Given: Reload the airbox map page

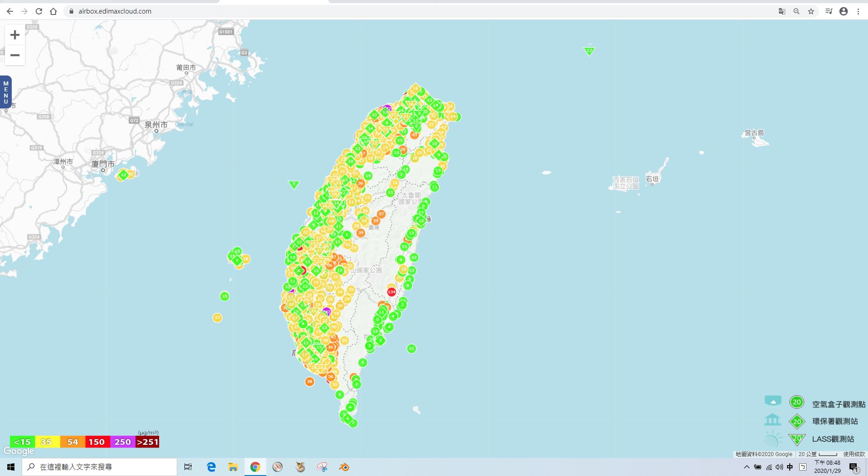Looking at the screenshot, I should click(39, 11).
